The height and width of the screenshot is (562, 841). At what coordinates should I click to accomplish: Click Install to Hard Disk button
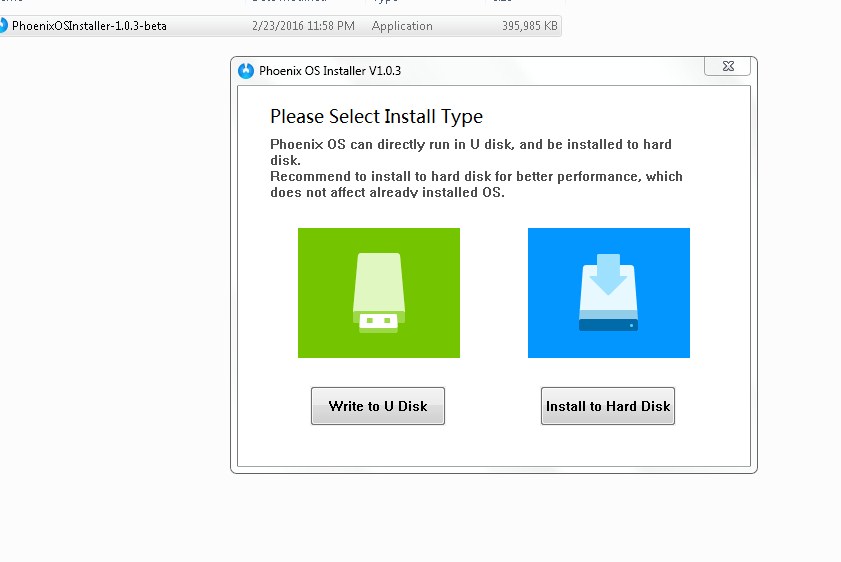coord(608,406)
